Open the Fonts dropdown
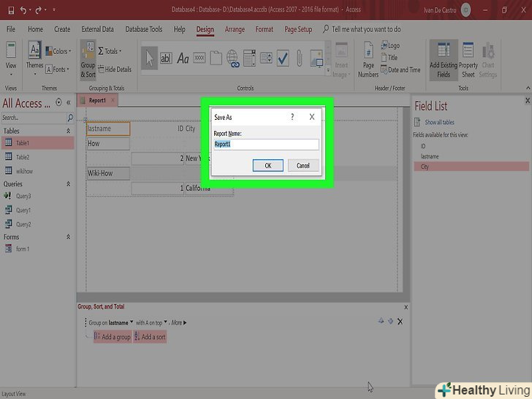 [x=57, y=69]
